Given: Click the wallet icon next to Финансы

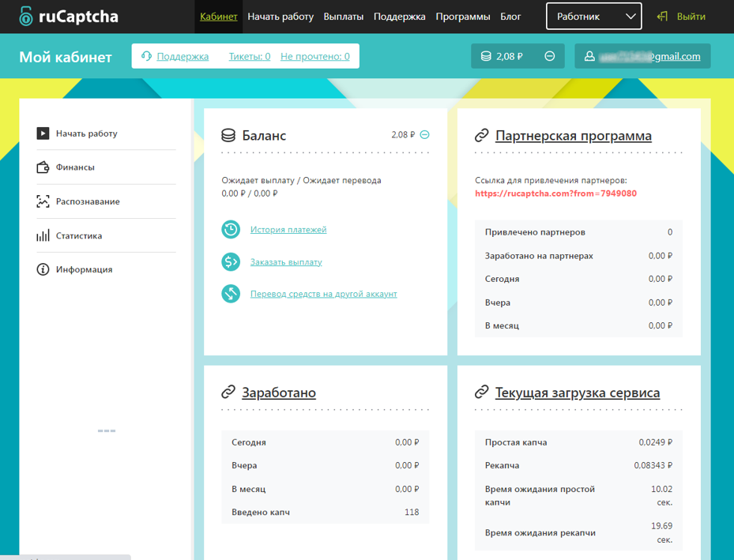Looking at the screenshot, I should (x=43, y=167).
